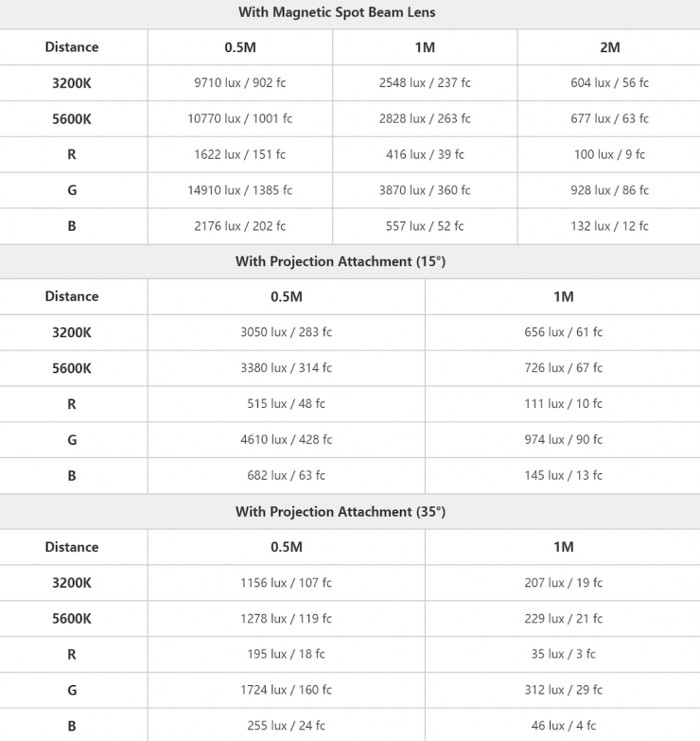Screen dimensions: 700x741
Task: Select the 14910 lux / 1385 fc cell
Action: point(239,190)
